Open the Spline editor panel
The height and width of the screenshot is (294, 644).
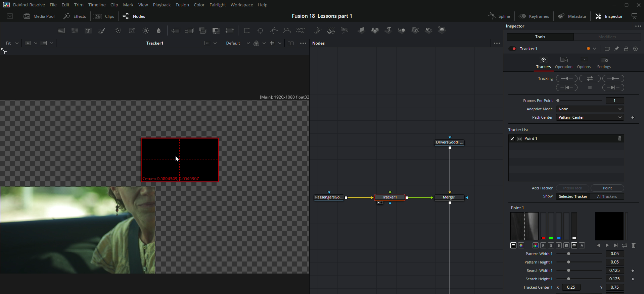[x=499, y=16]
